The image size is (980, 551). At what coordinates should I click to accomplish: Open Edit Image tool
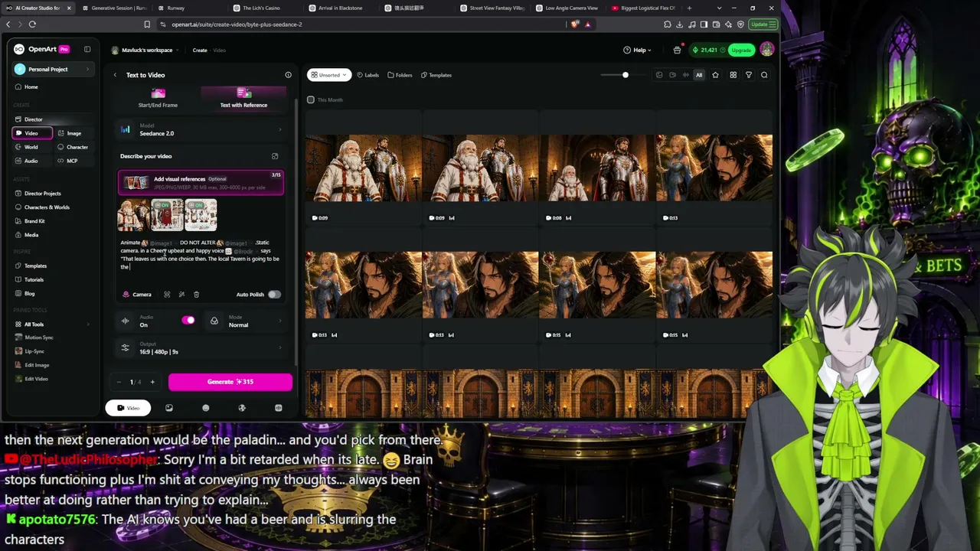pyautogui.click(x=37, y=365)
